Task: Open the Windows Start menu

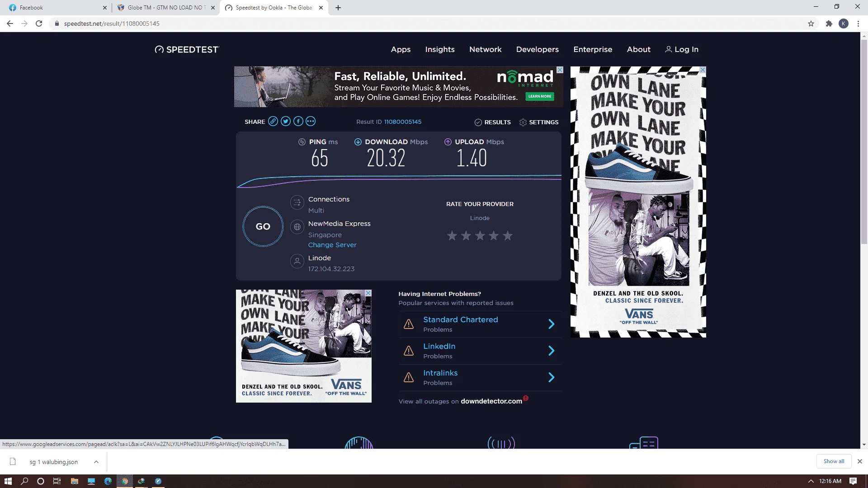Action: click(x=8, y=481)
